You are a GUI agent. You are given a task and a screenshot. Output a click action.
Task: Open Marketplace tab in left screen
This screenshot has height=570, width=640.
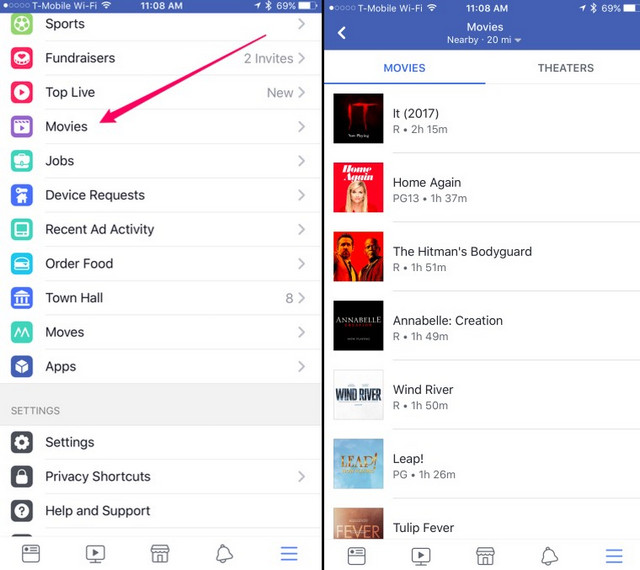[x=160, y=554]
